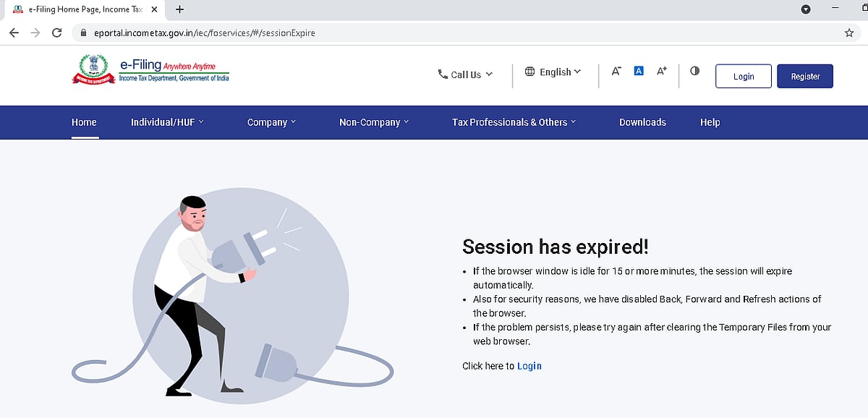Expand the English language selector
The width and height of the screenshot is (868, 418).
point(555,72)
